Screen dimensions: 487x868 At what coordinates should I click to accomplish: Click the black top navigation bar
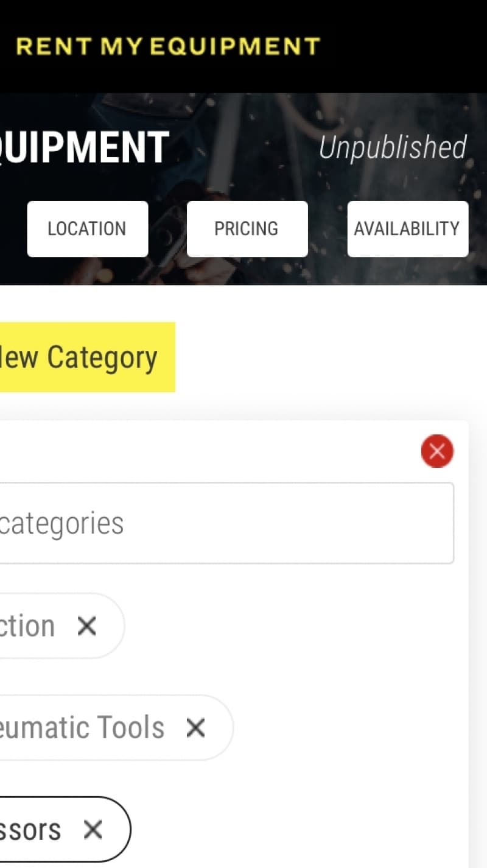click(402, 46)
